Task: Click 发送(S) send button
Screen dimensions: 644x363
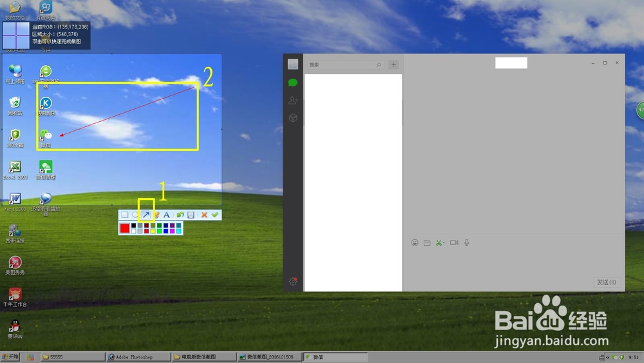Action: pos(606,282)
